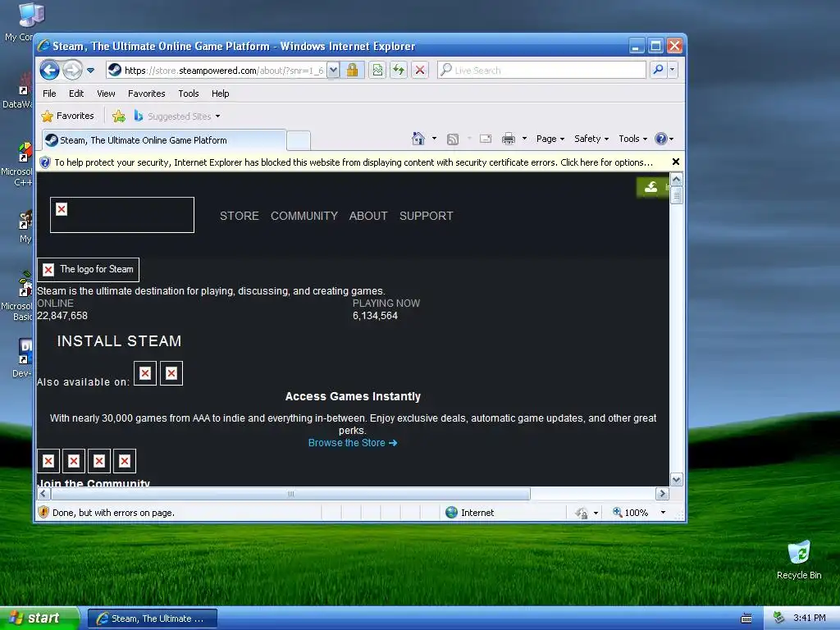
Task: Dismiss the information bar with X
Action: point(676,162)
